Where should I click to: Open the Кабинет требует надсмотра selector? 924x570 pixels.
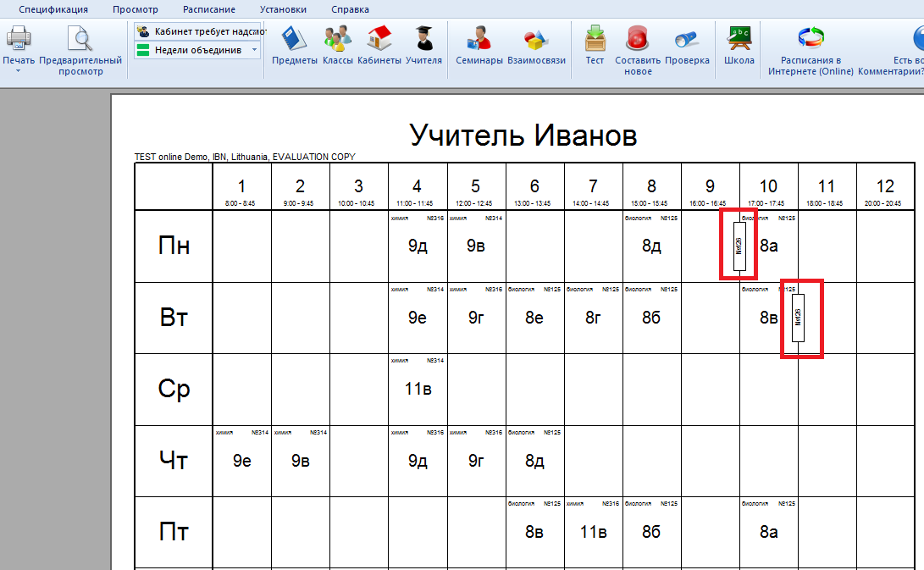(x=197, y=31)
